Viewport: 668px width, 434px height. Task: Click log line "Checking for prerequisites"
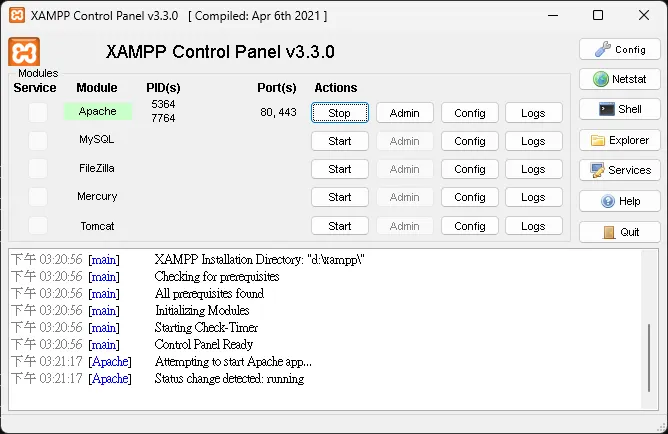click(x=217, y=276)
